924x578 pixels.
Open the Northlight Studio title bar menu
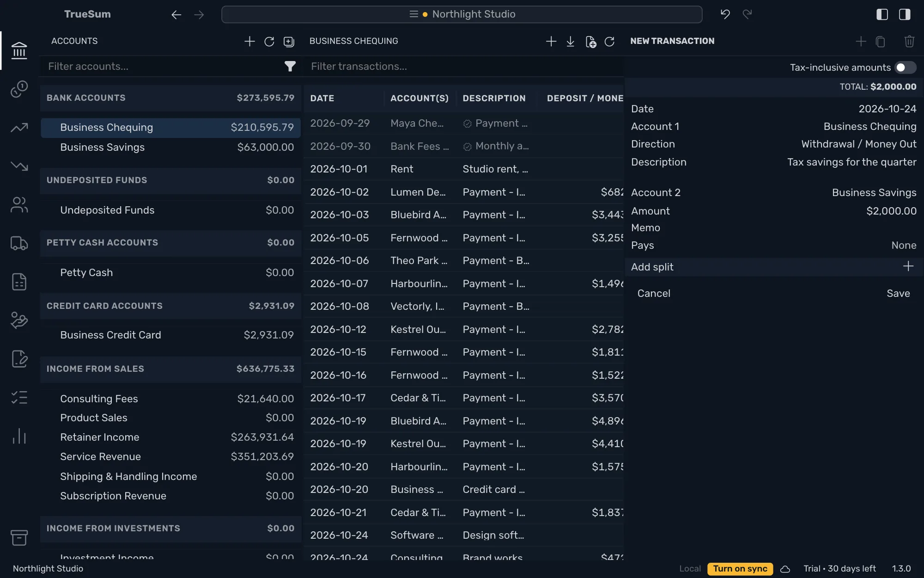click(x=462, y=14)
